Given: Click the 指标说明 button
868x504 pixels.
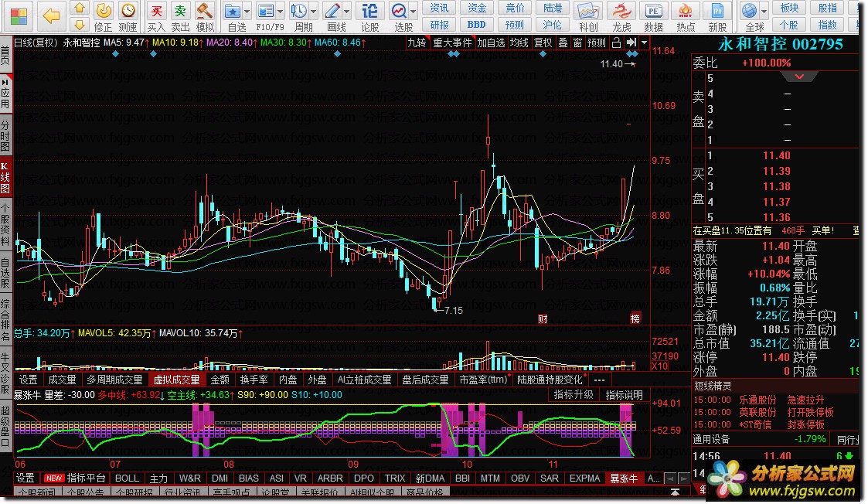Looking at the screenshot, I should pyautogui.click(x=624, y=395).
